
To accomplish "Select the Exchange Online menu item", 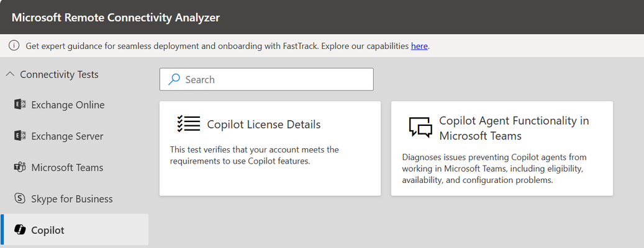I will coord(75,105).
